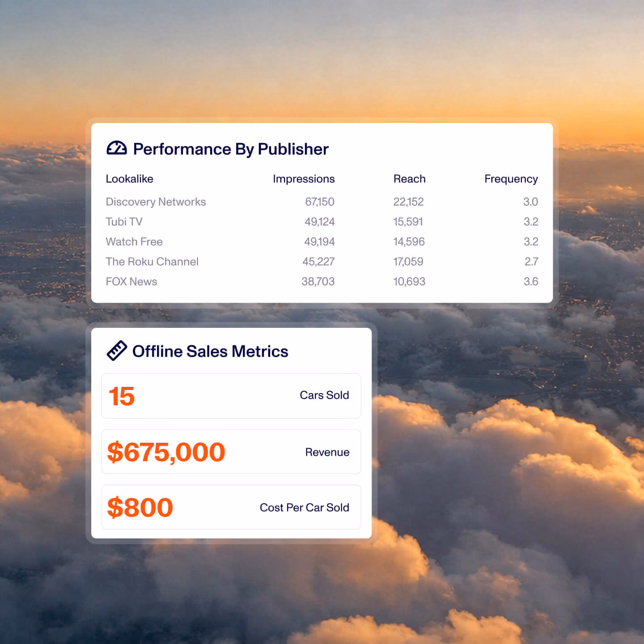Click the 2.7 frequency value
This screenshot has width=644, height=644.
coord(531,262)
